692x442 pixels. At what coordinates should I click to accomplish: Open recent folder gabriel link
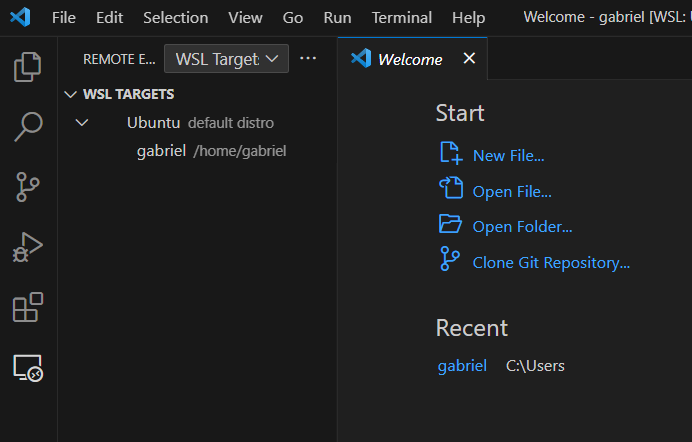click(x=462, y=366)
